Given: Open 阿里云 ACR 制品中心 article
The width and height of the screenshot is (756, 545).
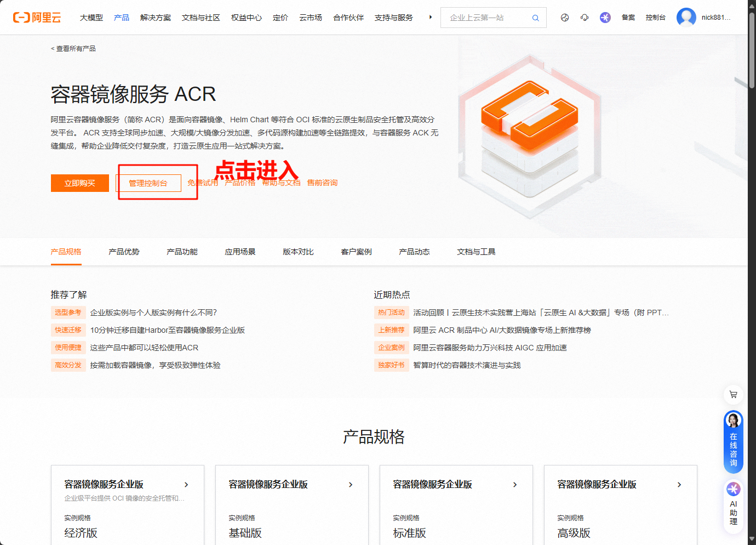Looking at the screenshot, I should (x=502, y=330).
